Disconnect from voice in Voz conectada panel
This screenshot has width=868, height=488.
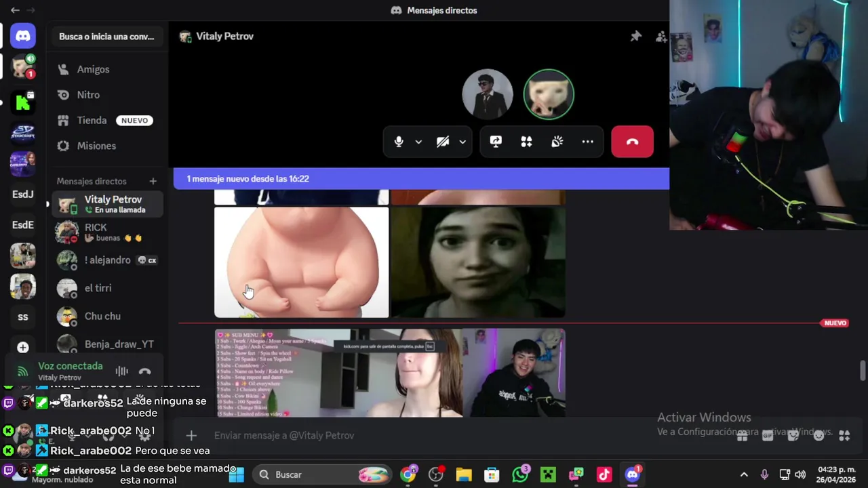[x=144, y=371]
